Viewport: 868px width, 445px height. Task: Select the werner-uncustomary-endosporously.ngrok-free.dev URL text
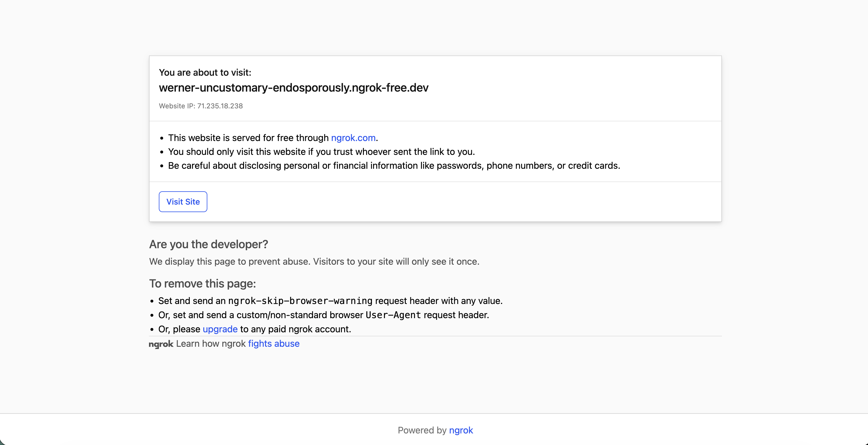[293, 88]
